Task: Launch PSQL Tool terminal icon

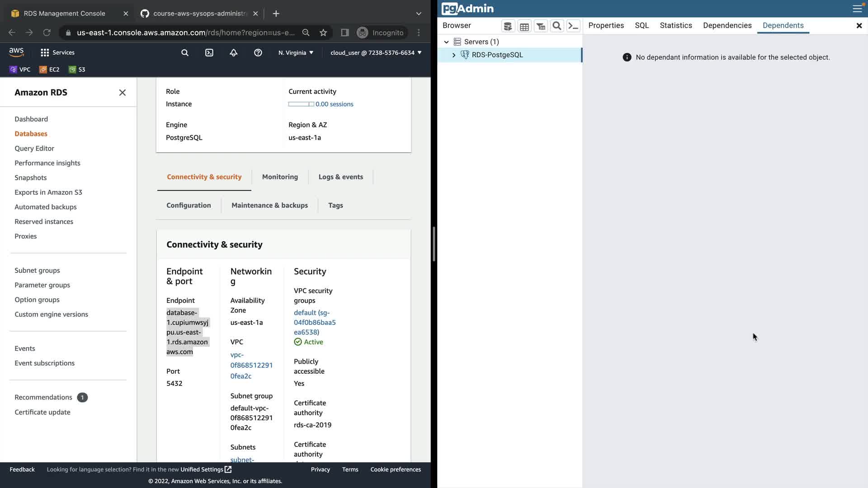Action: 573,26
